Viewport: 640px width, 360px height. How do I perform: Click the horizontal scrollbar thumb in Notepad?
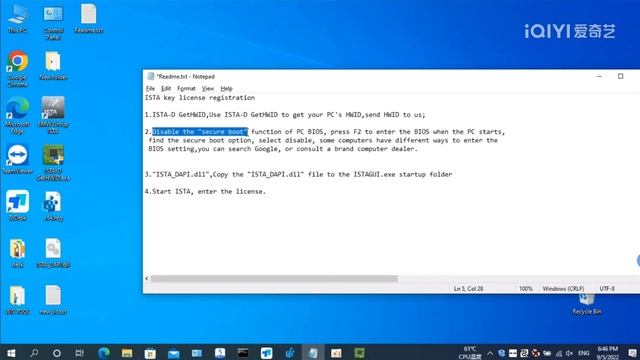[274, 278]
